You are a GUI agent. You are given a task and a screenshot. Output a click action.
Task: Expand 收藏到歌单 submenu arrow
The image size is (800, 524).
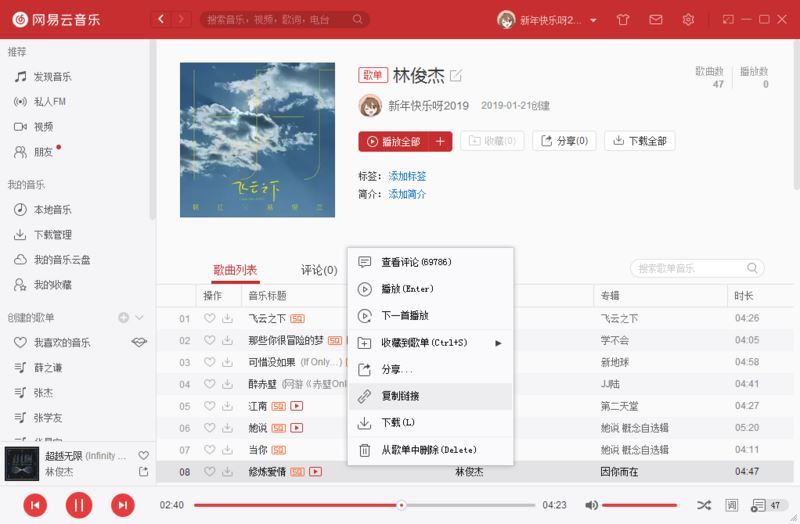tap(498, 343)
